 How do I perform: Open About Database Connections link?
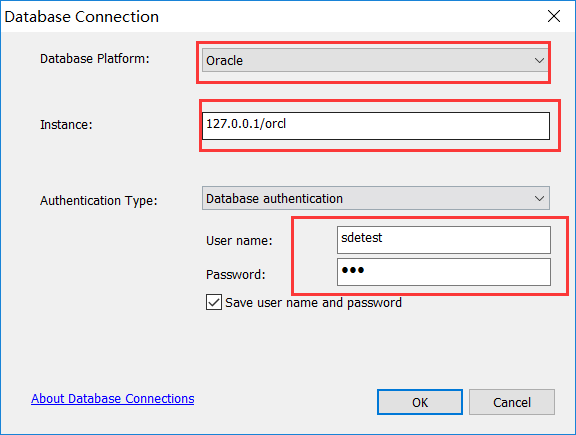click(x=112, y=399)
